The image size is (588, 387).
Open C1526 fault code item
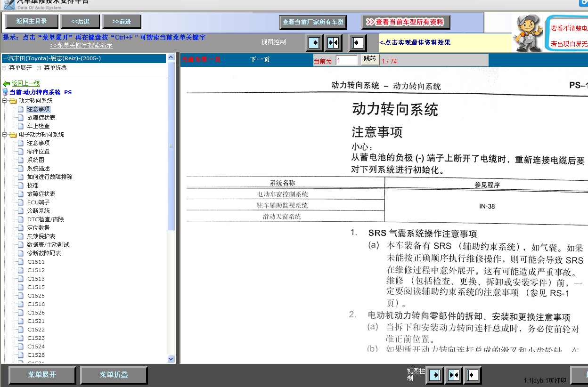(x=36, y=313)
